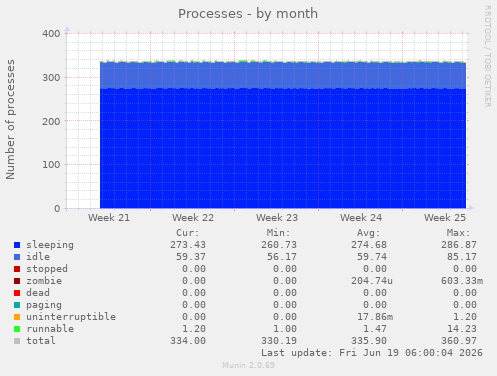The image size is (497, 376).
Task: Click the 'Week 22' axis label
Action: 193,218
